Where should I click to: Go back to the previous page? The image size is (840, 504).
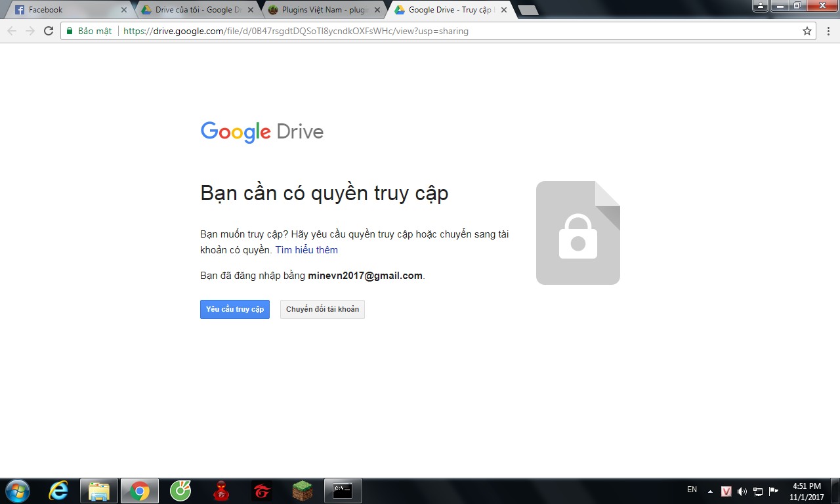coord(12,31)
